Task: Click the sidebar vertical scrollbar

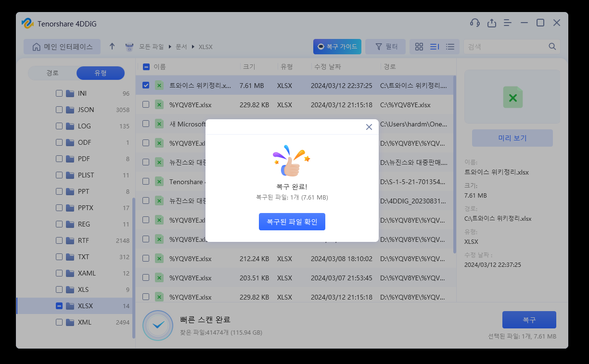Action: 134,267
